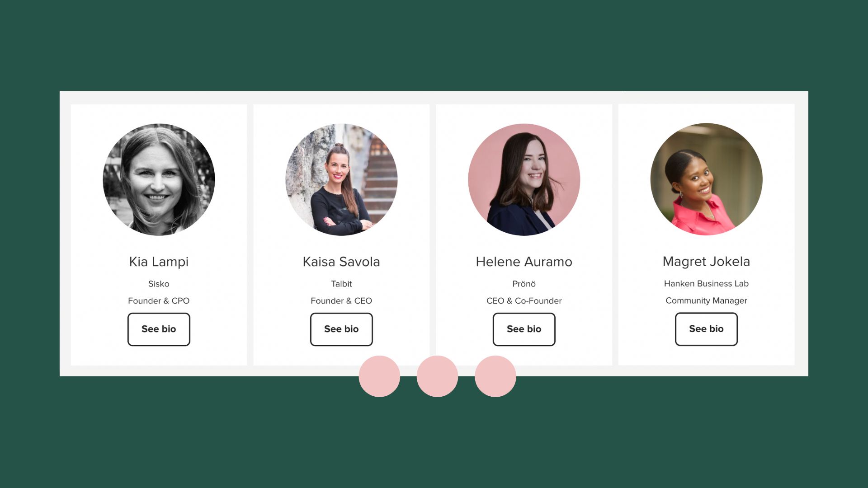Click the Magret Jokela name heading
The image size is (868, 488).
(x=706, y=262)
